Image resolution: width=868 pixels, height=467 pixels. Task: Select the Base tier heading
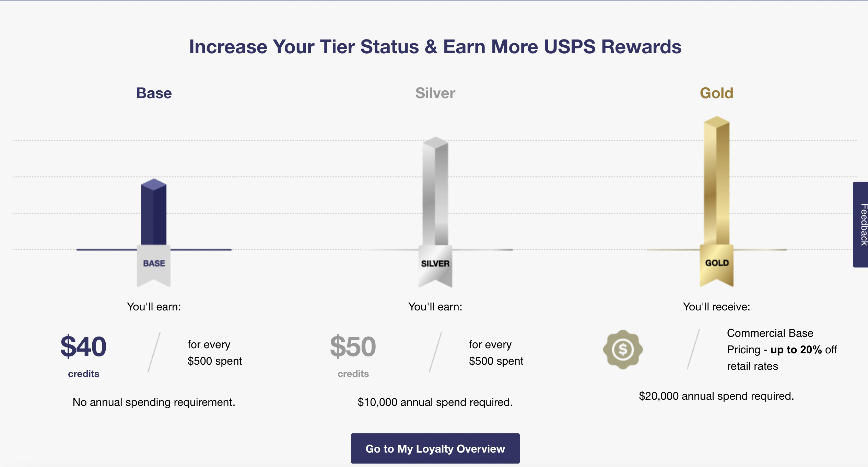coord(154,93)
